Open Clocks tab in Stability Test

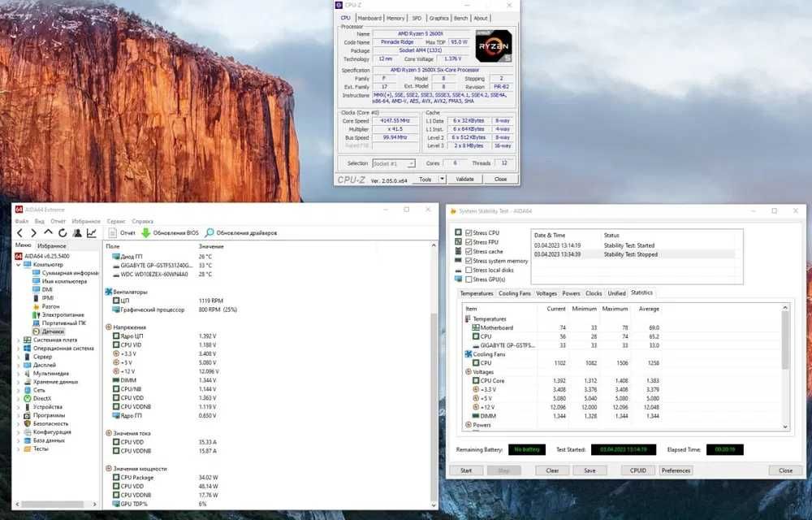[x=594, y=293]
